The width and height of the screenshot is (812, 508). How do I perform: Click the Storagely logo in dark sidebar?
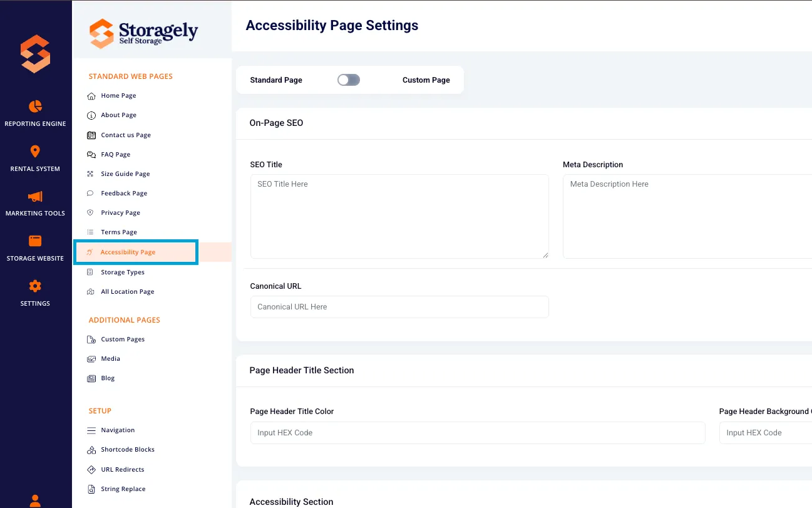click(35, 54)
